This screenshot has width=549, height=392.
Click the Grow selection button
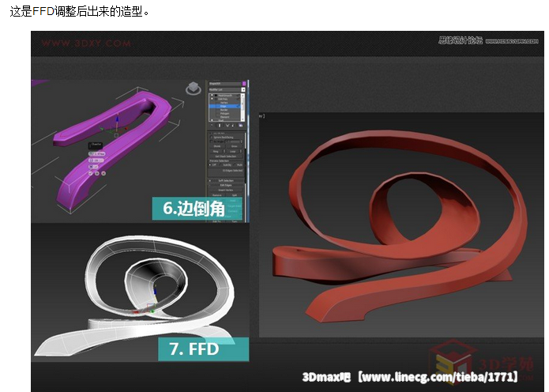tap(235, 146)
